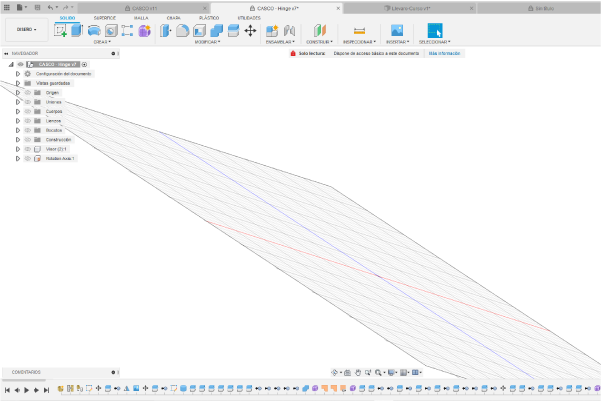This screenshot has height=401, width=601.
Task: Switch to the PLÁSTICO tab
Action: point(209,18)
